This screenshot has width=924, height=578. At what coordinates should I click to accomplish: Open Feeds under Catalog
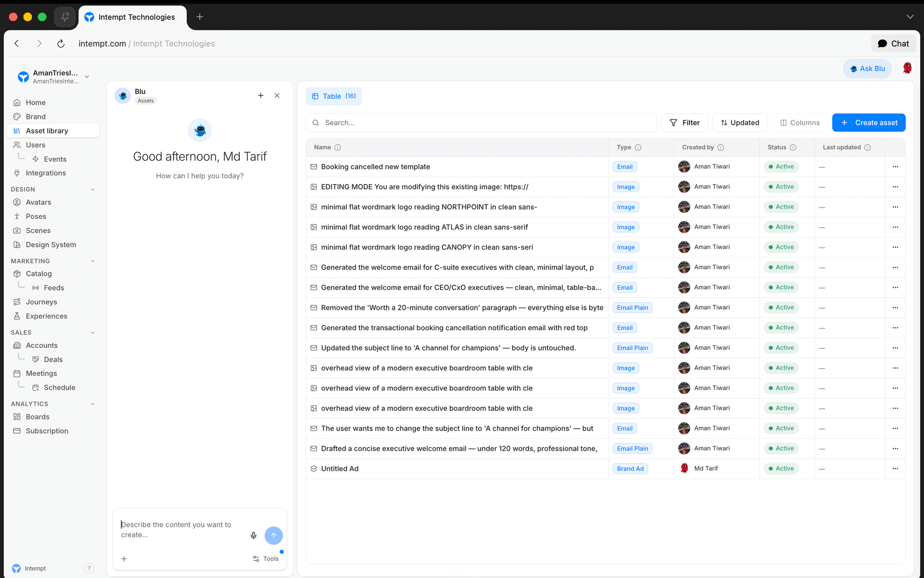coord(53,288)
